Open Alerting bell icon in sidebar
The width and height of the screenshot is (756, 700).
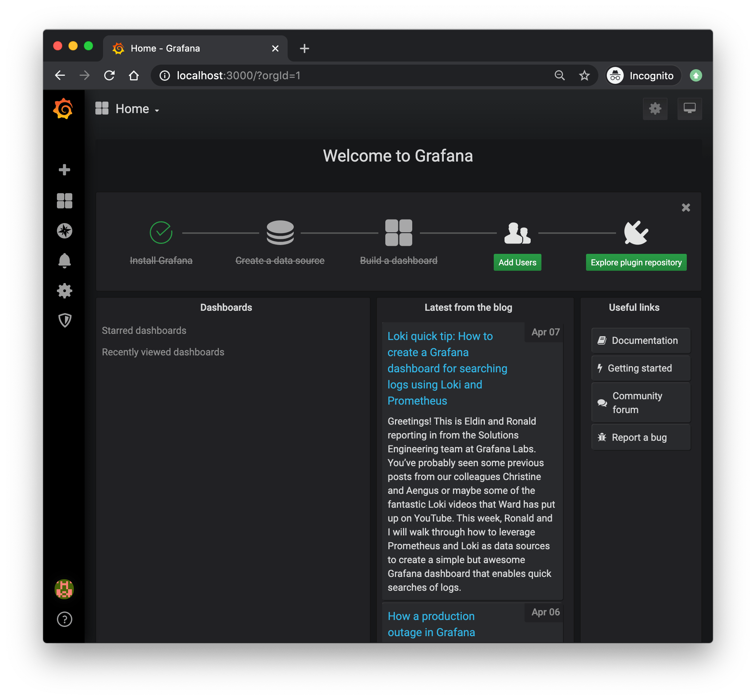coord(64,261)
